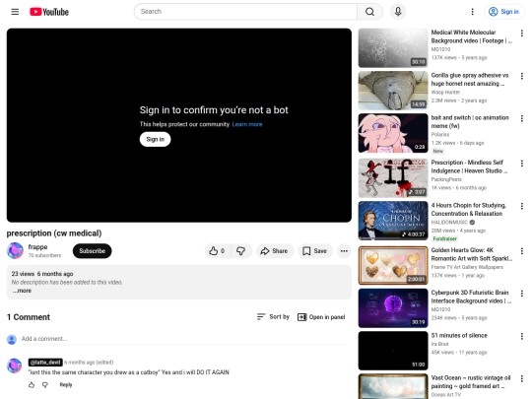Share the video

274,251
